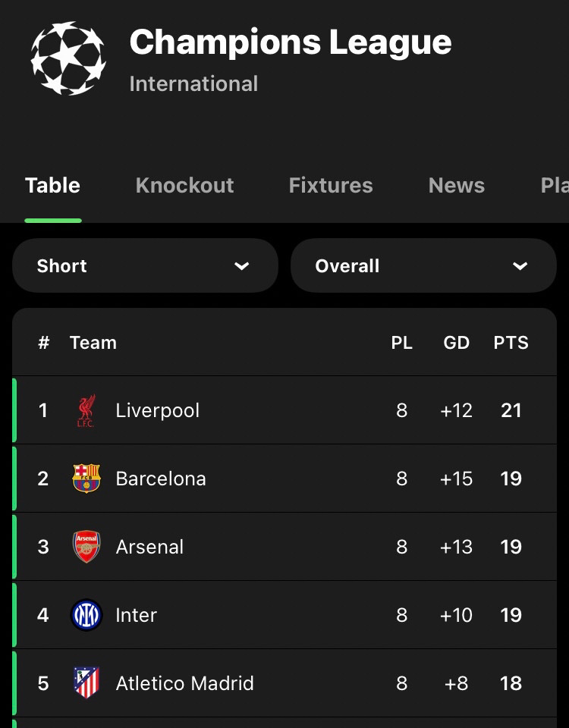Click the Champions League starball logo

(x=68, y=58)
